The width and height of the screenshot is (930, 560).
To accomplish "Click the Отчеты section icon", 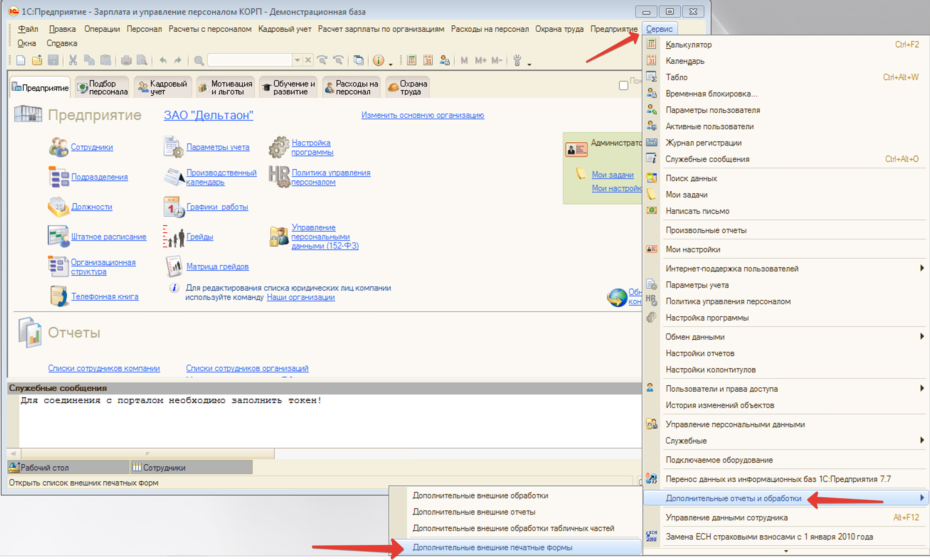I will coord(30,333).
